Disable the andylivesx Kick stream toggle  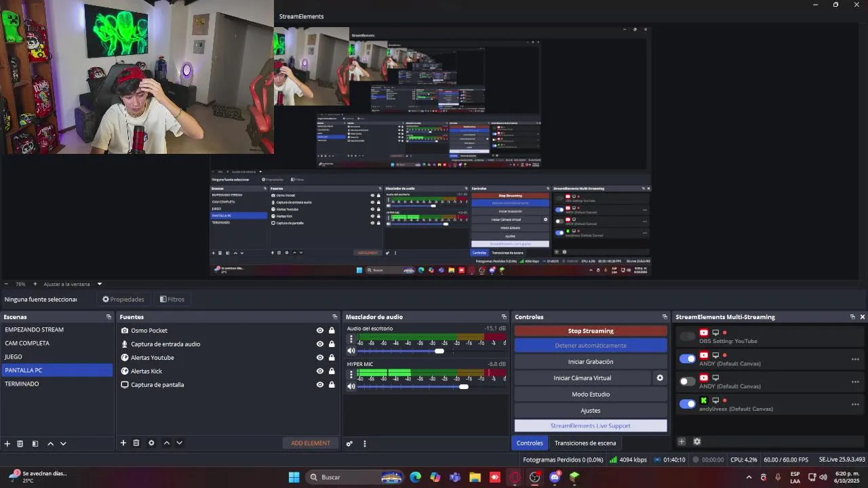click(x=688, y=404)
